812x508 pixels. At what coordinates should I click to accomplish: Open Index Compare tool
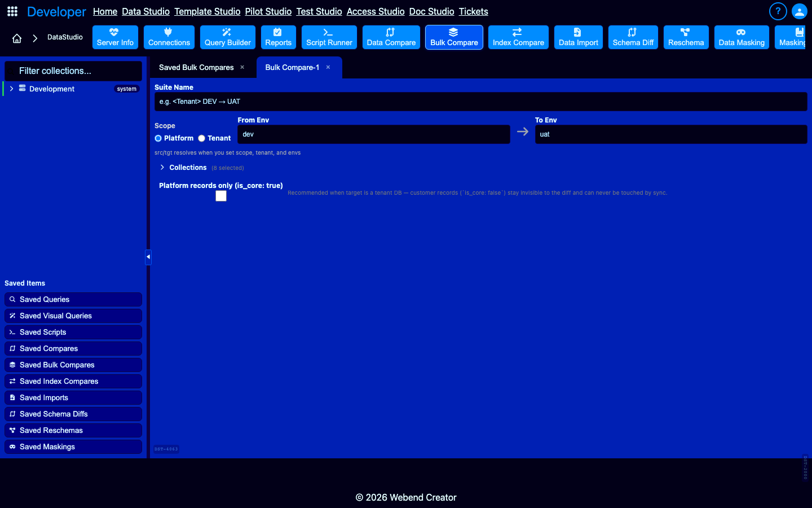click(518, 37)
